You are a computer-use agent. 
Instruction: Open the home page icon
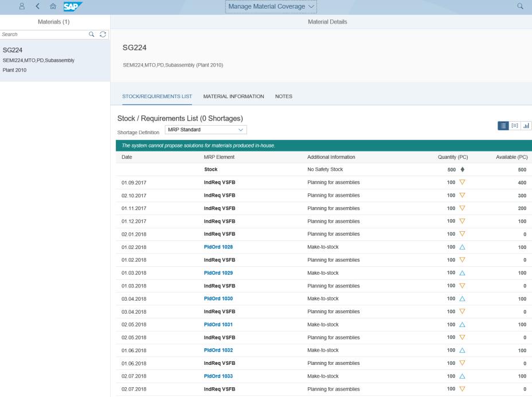point(53,6)
